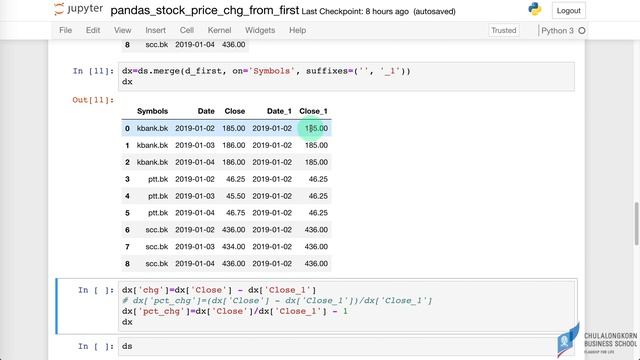Image resolution: width=640 pixels, height=360 pixels.
Task: Click the Out[11]: prompt label
Action: click(93, 100)
